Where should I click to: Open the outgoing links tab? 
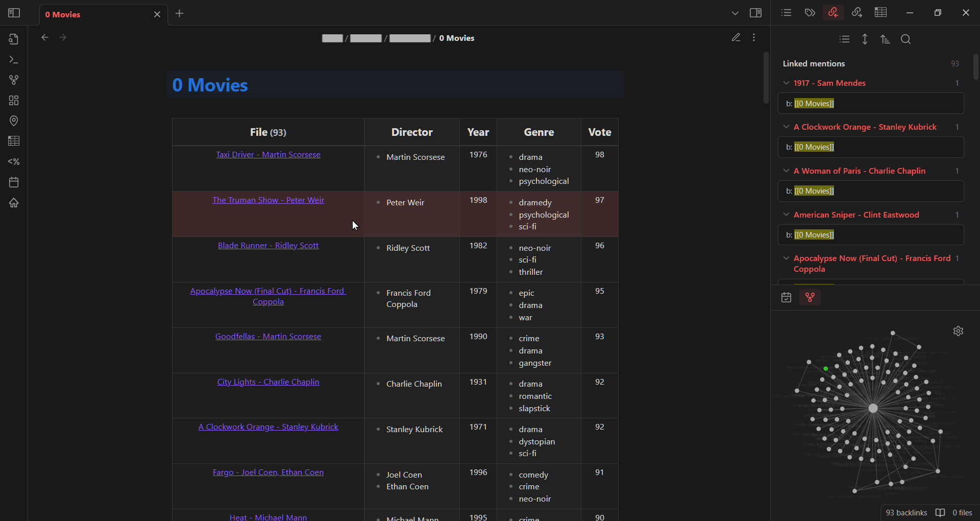click(857, 13)
